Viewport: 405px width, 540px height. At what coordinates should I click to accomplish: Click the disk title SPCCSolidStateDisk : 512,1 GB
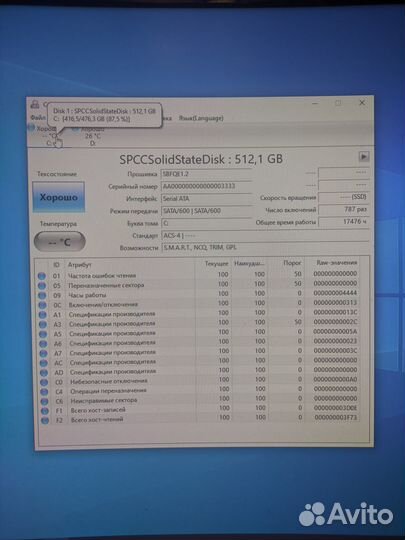coord(201,159)
